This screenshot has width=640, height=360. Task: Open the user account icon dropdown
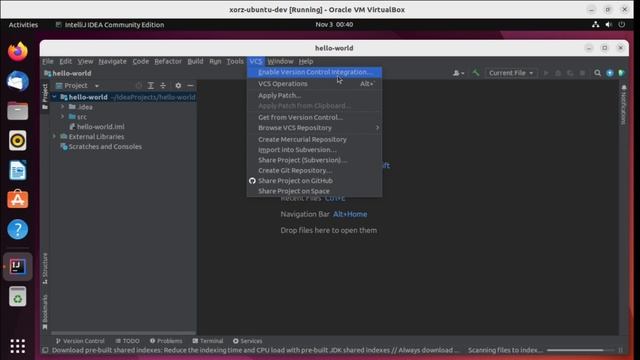[458, 73]
